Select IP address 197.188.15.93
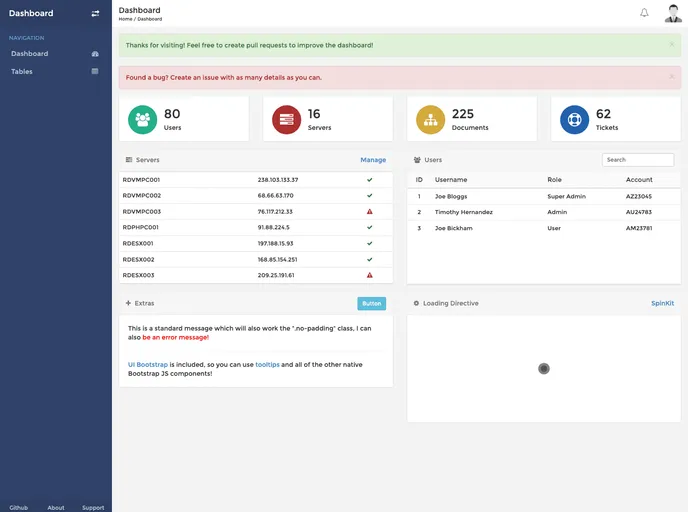The height and width of the screenshot is (512, 688). pyautogui.click(x=276, y=243)
